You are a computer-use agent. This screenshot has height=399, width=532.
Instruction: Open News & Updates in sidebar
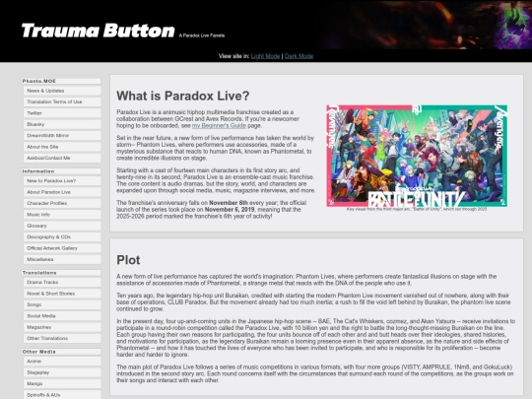pos(62,91)
